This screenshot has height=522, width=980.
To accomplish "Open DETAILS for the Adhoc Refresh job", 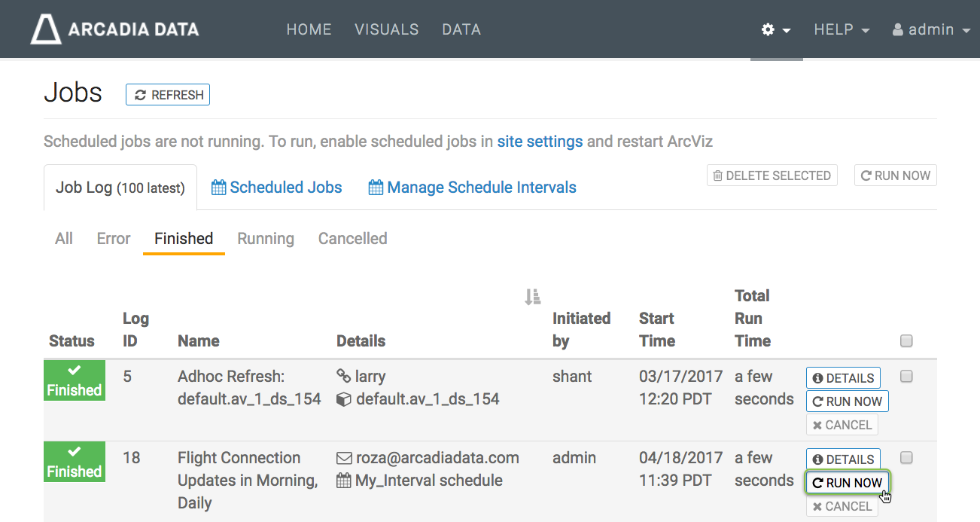I will coord(843,378).
